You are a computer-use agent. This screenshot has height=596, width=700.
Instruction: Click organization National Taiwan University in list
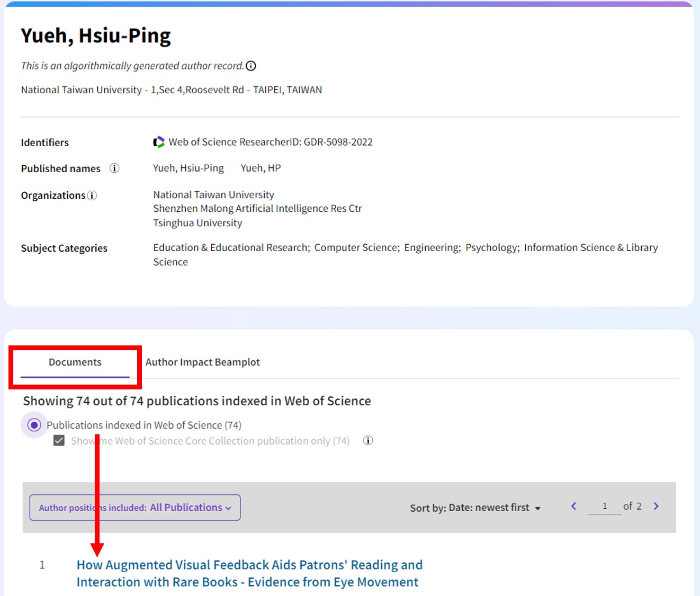(x=214, y=194)
